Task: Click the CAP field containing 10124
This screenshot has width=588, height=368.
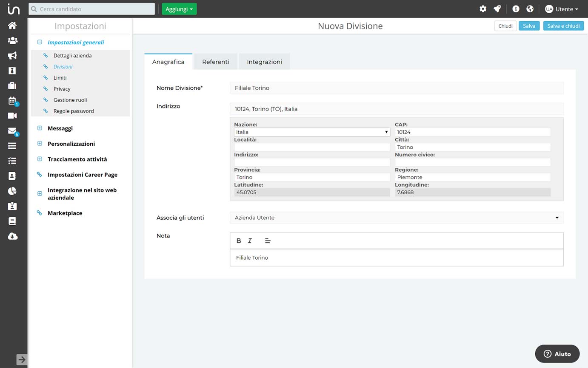Action: tap(473, 132)
